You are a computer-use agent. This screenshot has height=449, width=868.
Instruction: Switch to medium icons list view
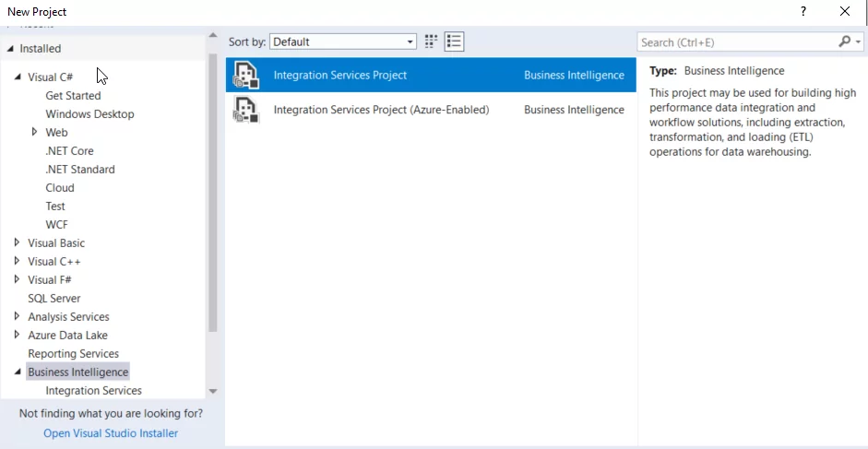click(x=454, y=41)
